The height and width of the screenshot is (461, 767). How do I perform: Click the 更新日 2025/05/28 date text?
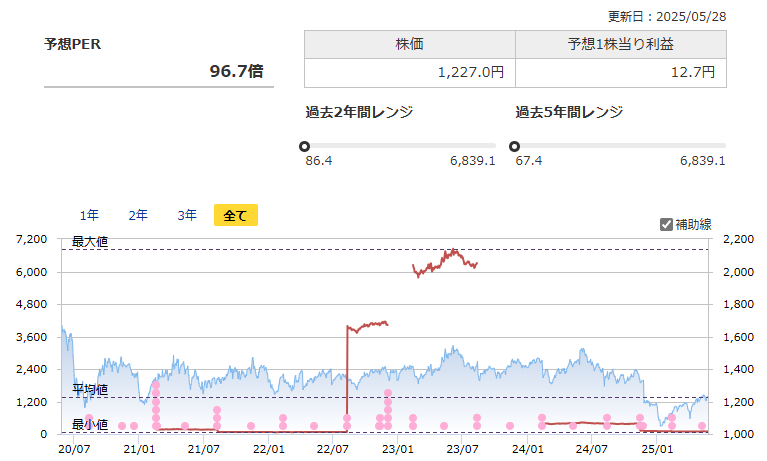(x=667, y=16)
